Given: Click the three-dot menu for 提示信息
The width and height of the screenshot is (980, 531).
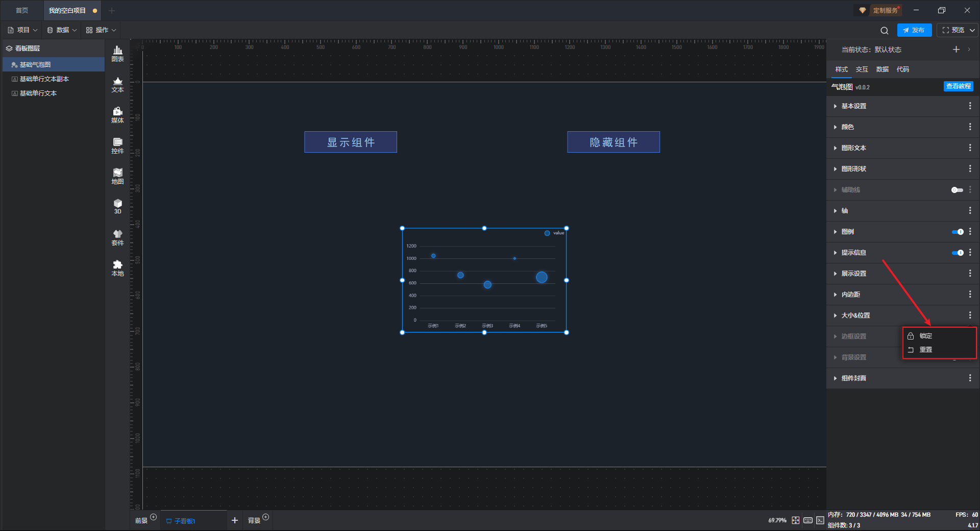Looking at the screenshot, I should pos(970,253).
